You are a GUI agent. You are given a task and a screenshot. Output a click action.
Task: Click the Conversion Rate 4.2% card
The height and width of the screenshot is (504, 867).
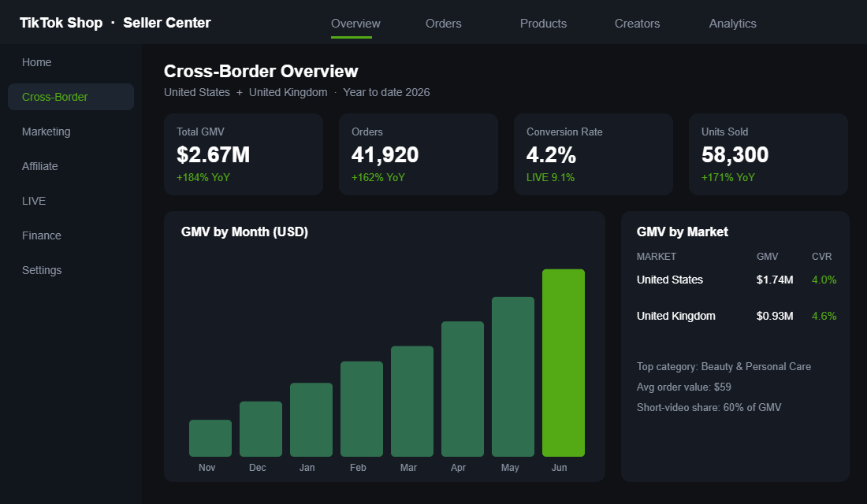pyautogui.click(x=594, y=154)
